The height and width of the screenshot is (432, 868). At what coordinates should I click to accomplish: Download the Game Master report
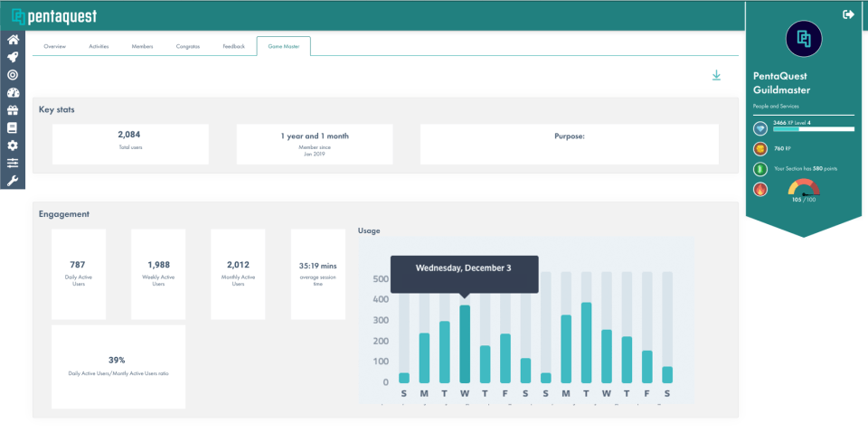point(716,76)
